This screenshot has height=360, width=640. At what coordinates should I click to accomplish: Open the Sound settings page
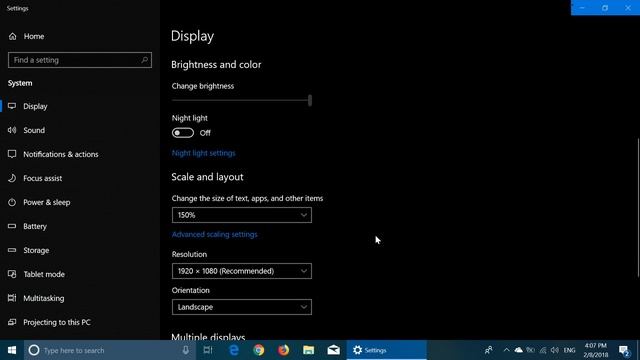[34, 130]
